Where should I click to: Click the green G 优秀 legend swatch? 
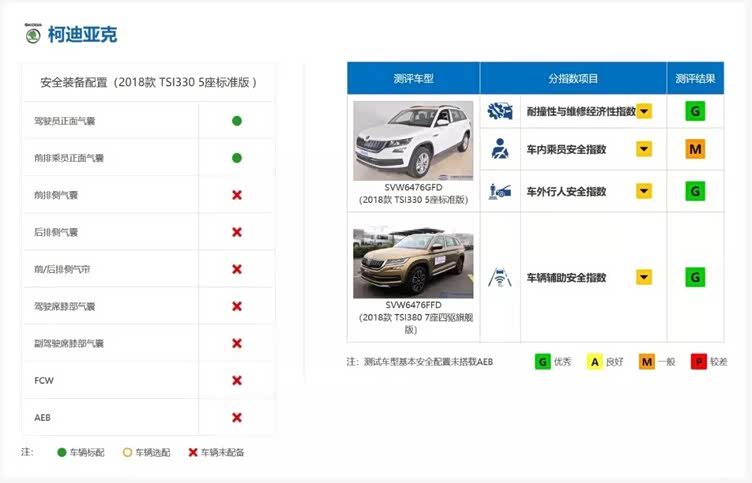tap(542, 361)
